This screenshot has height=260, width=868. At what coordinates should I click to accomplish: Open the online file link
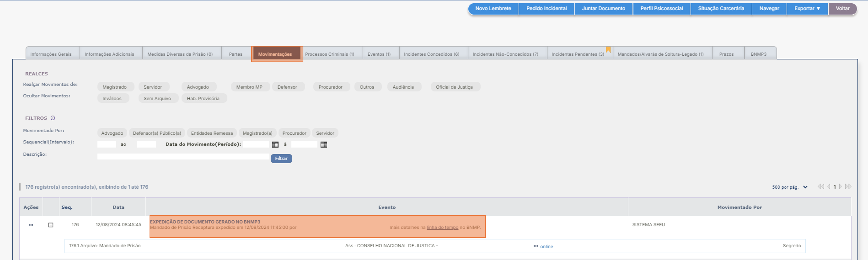coord(546,247)
